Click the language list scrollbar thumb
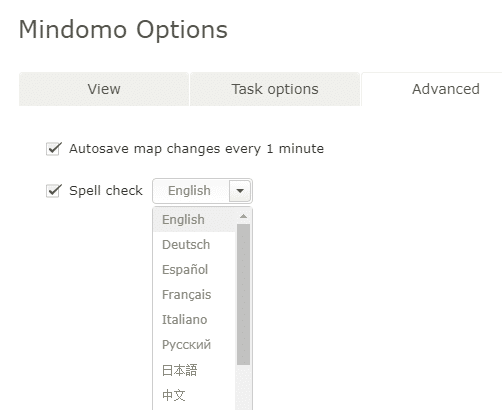The image size is (502, 410). pos(243,294)
